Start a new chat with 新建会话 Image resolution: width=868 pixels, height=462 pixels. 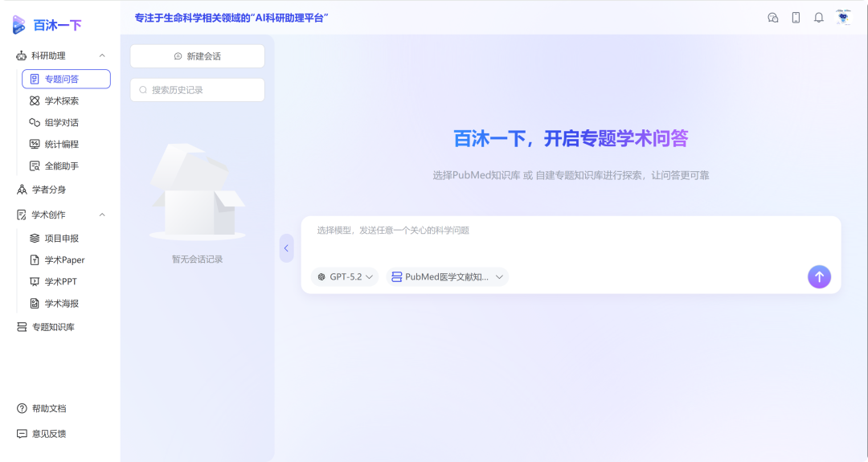tap(198, 56)
